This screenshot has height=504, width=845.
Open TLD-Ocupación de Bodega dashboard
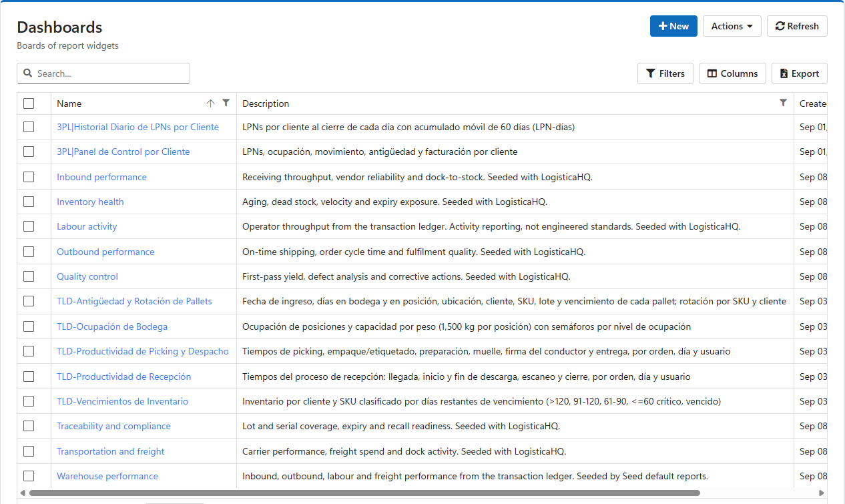pos(112,326)
